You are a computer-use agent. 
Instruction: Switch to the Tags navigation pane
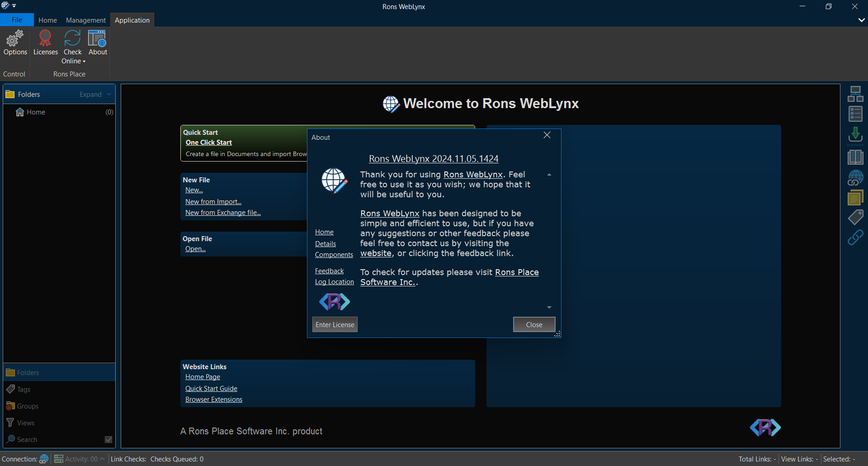[x=59, y=389]
